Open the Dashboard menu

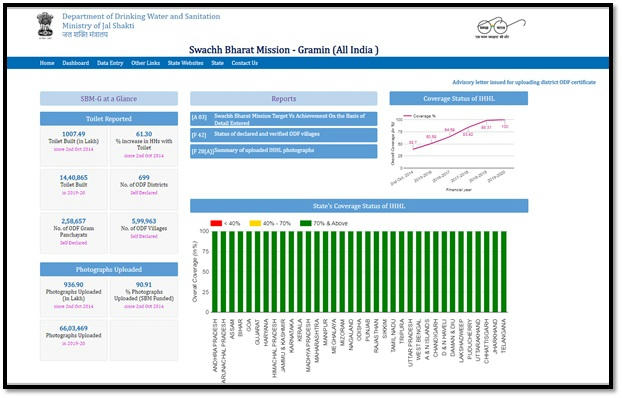pos(75,63)
